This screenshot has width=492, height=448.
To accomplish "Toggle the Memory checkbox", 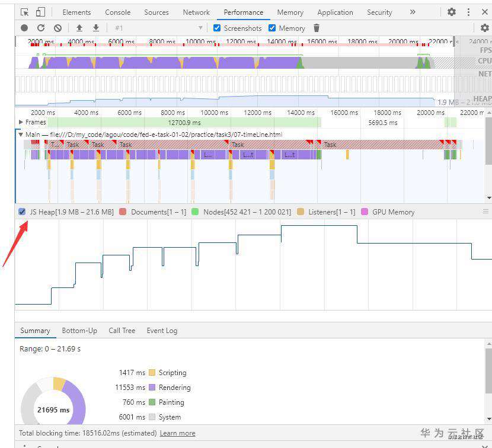I will [x=272, y=28].
